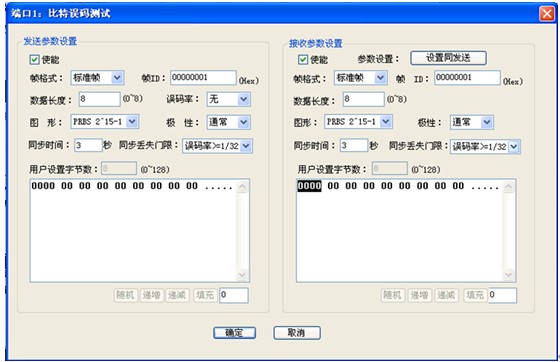Close the 比特误码测试 dialog
The image size is (560, 362).
[x=547, y=14]
